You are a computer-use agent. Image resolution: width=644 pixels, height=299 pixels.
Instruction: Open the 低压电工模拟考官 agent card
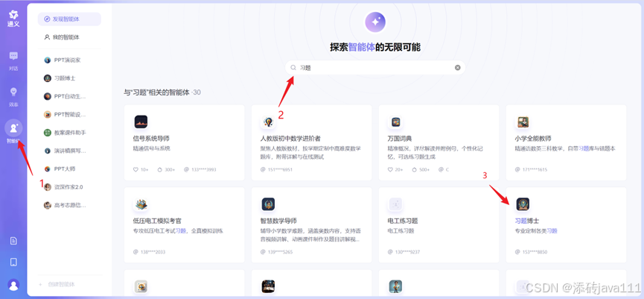[184, 225]
